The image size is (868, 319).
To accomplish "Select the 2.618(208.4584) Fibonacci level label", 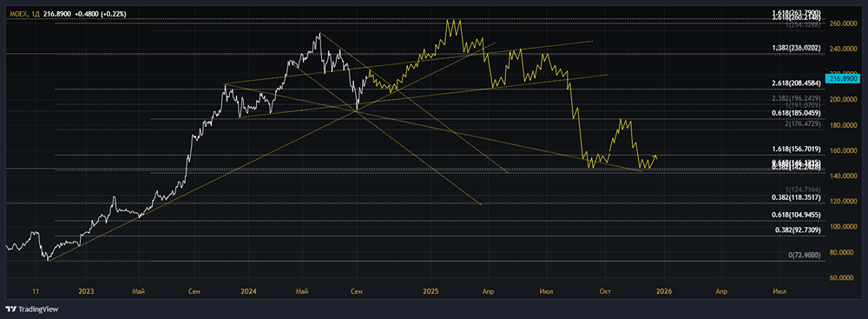I will [x=796, y=83].
